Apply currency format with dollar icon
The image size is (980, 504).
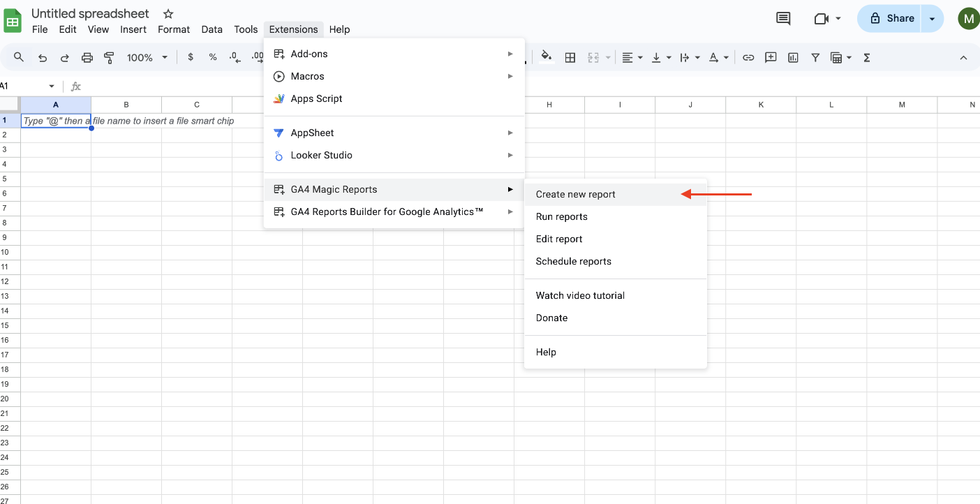pyautogui.click(x=191, y=57)
